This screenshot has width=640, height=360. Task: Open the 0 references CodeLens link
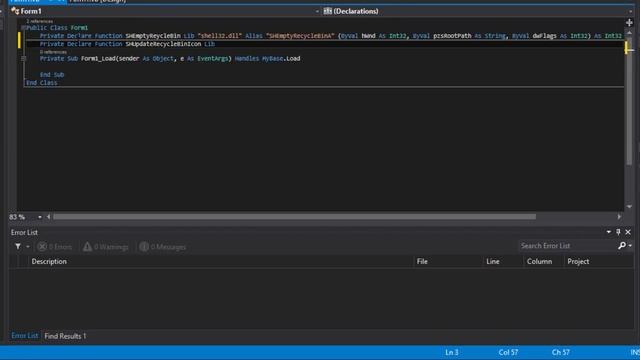click(x=53, y=52)
